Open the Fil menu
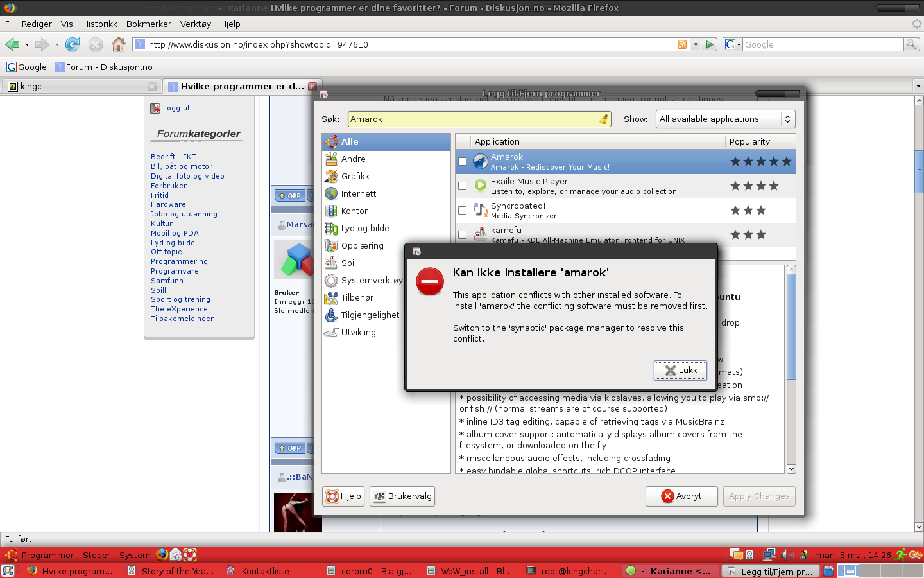 click(x=9, y=24)
